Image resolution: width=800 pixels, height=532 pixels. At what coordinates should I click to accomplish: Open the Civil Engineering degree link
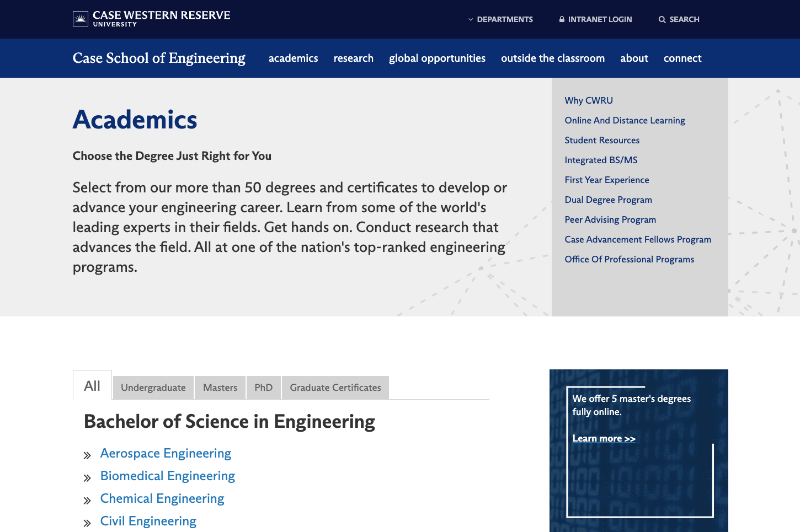tap(148, 521)
